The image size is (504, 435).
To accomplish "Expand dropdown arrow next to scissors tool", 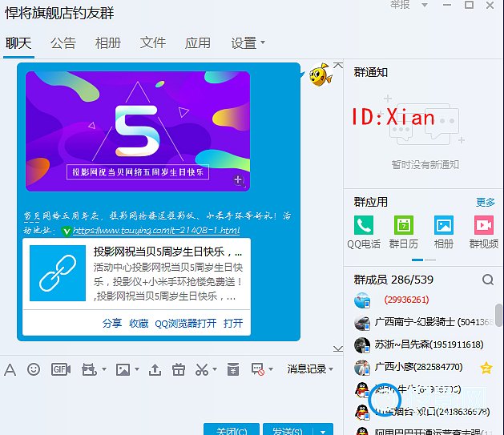I will [215, 369].
